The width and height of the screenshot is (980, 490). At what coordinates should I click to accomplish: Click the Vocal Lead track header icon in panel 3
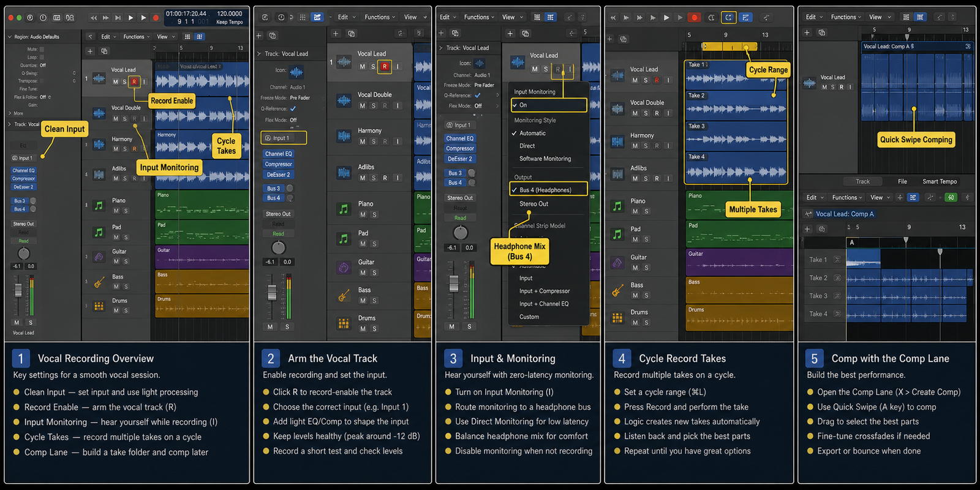(x=518, y=62)
